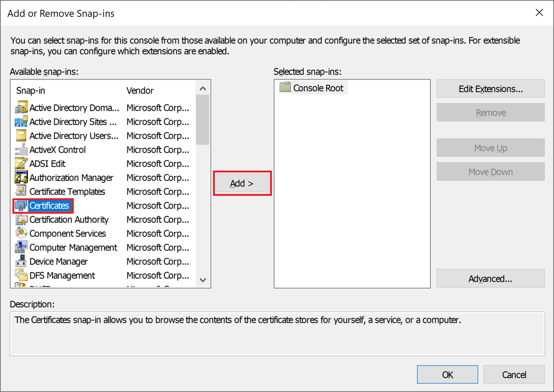This screenshot has width=554, height=392.
Task: Select the DFS Management icon
Action: [x=21, y=275]
